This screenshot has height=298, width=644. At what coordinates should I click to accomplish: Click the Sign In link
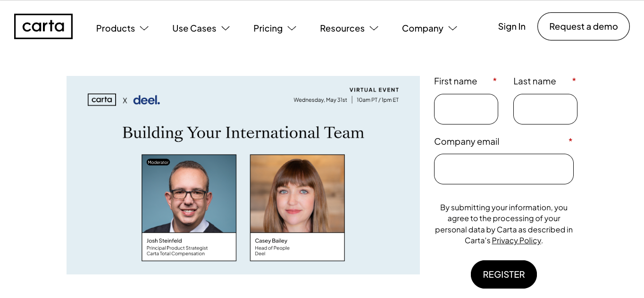[511, 26]
